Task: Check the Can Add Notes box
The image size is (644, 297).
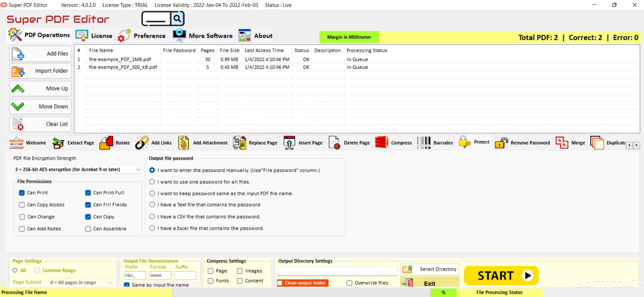Action: tap(22, 229)
